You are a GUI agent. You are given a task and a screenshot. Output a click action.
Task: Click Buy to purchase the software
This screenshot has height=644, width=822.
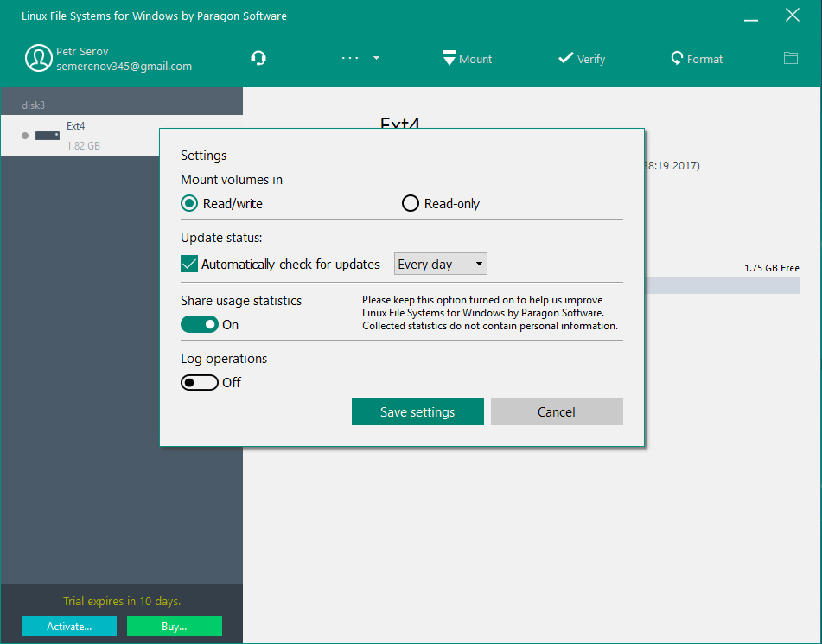(174, 626)
